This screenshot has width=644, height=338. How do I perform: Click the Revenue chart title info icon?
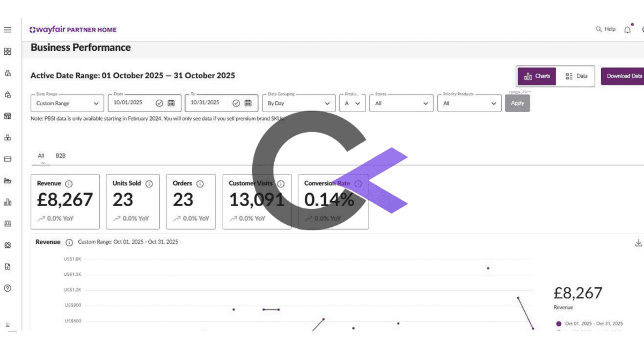(x=69, y=243)
